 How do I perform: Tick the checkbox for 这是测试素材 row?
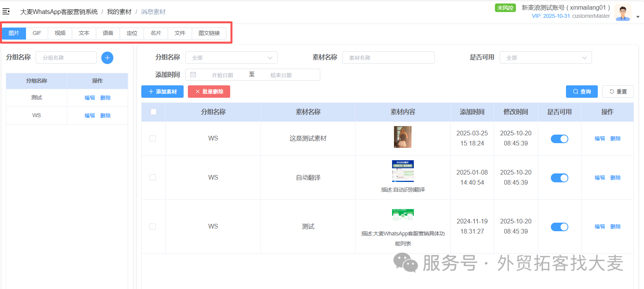pyautogui.click(x=153, y=138)
